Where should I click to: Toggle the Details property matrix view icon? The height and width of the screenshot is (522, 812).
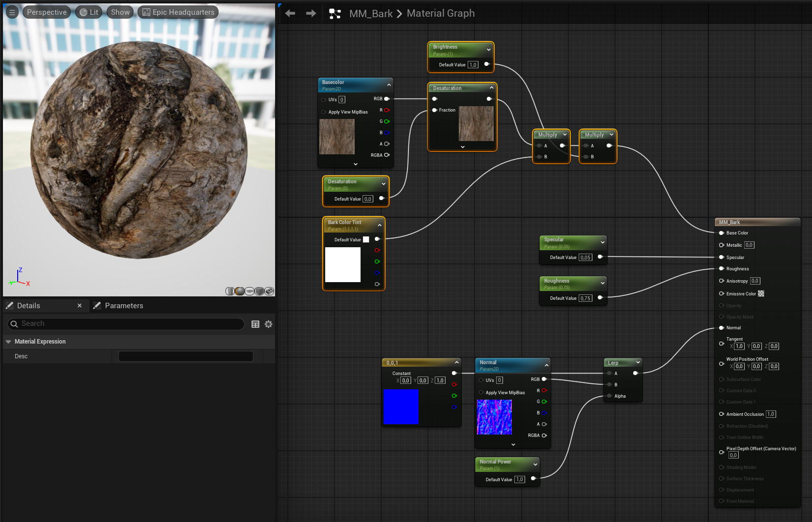coord(255,324)
